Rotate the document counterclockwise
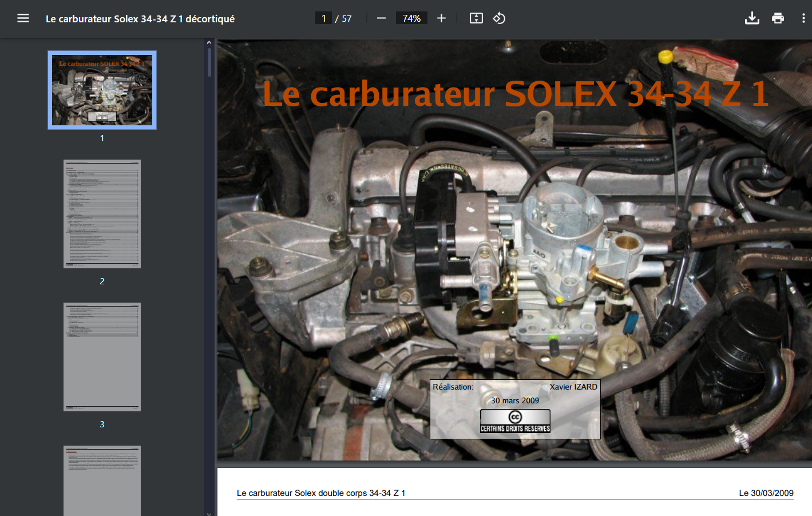 [x=499, y=18]
